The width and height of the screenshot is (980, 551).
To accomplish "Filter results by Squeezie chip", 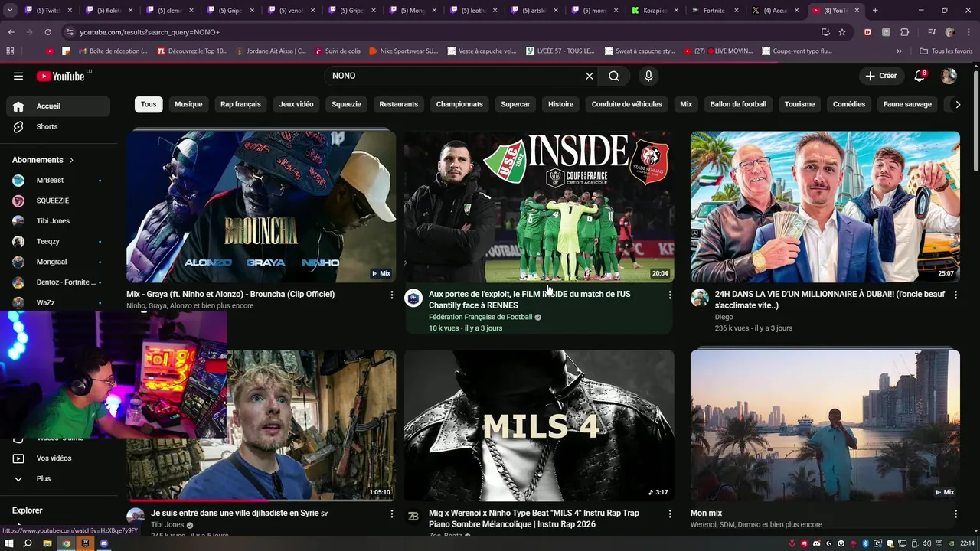I will coord(347,104).
